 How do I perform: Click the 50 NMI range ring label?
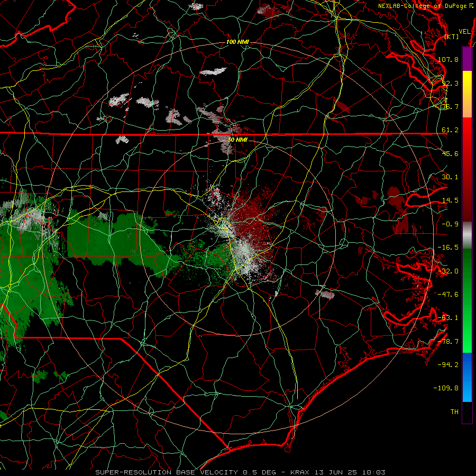pyautogui.click(x=237, y=140)
